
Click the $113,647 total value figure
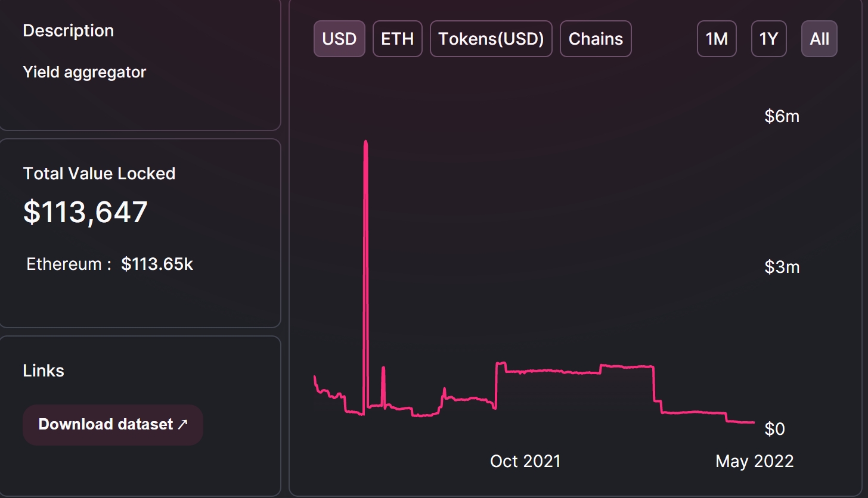(85, 212)
